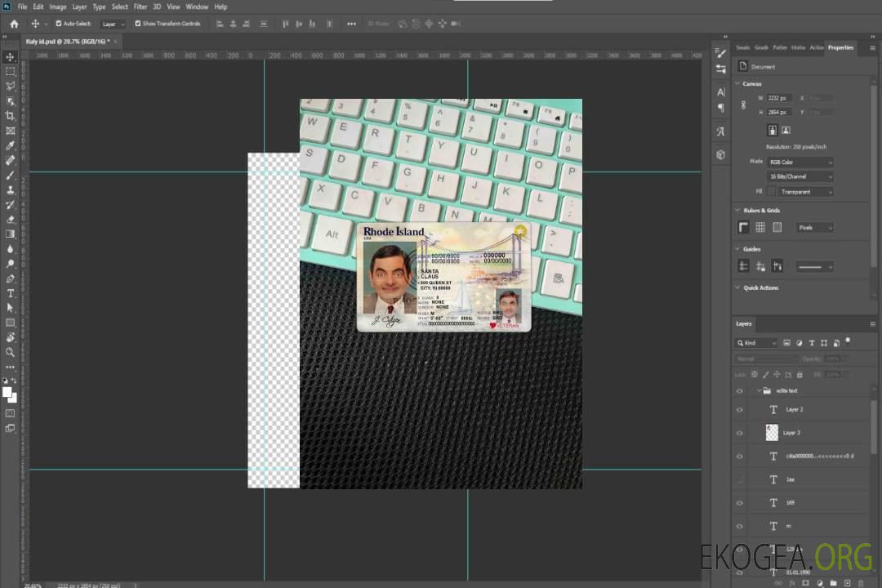This screenshot has height=588, width=882.
Task: Select the Clone Stamp tool
Action: click(10, 190)
